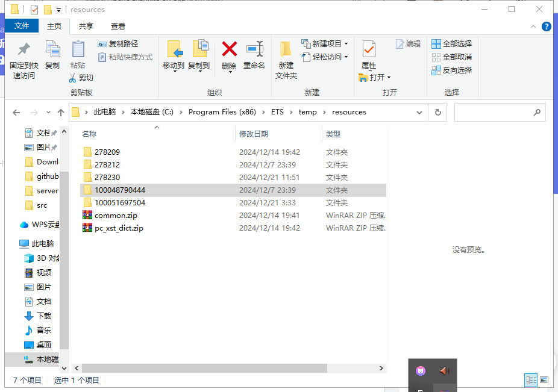
Task: Go up one folder level
Action: coord(61,113)
